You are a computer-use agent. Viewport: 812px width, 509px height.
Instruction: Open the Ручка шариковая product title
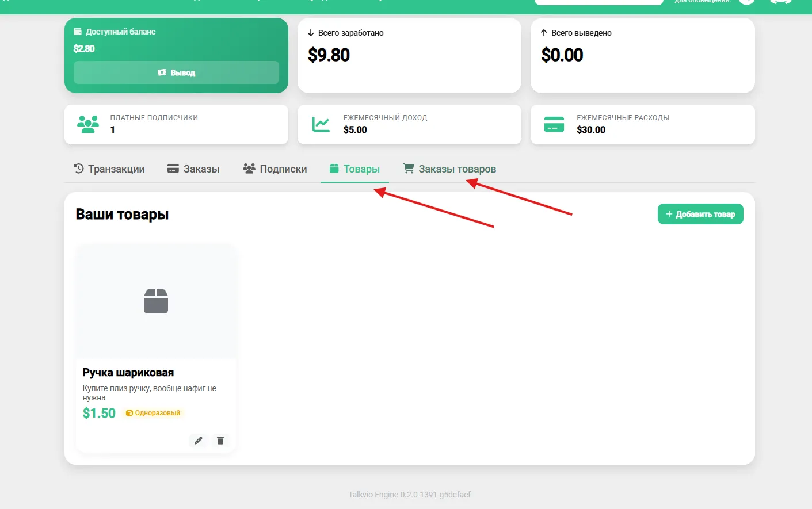[128, 372]
